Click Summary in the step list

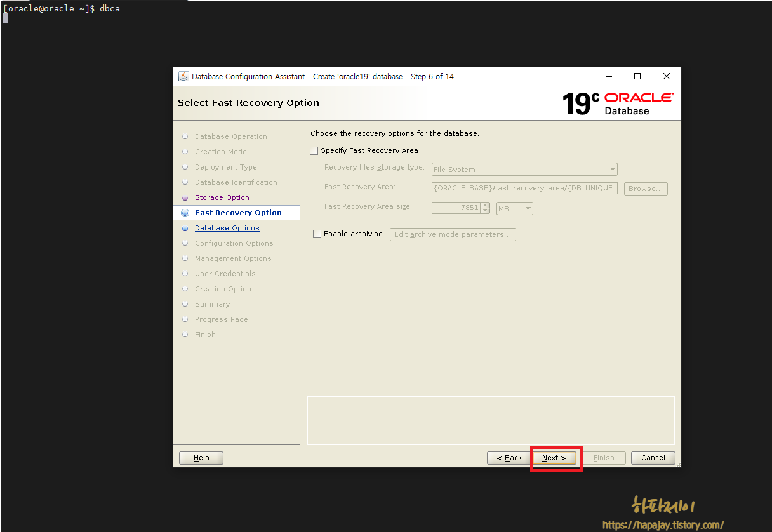click(213, 304)
